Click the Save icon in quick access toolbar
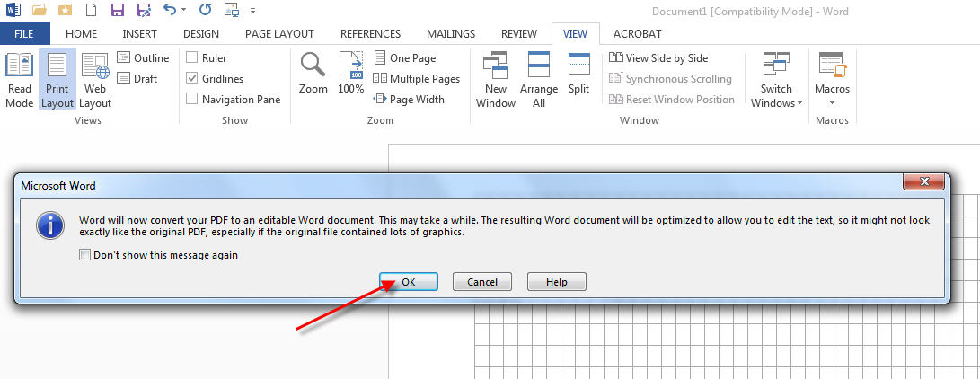 pos(118,12)
